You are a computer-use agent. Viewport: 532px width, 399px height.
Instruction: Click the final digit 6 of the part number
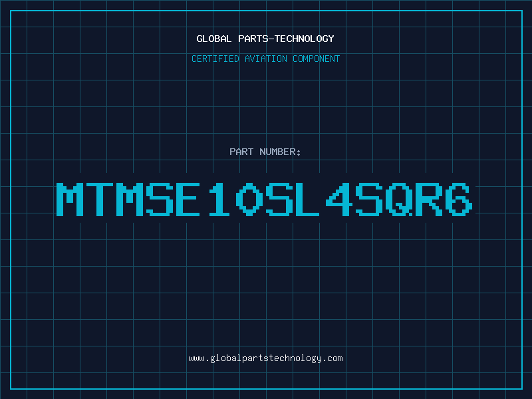[459, 199]
